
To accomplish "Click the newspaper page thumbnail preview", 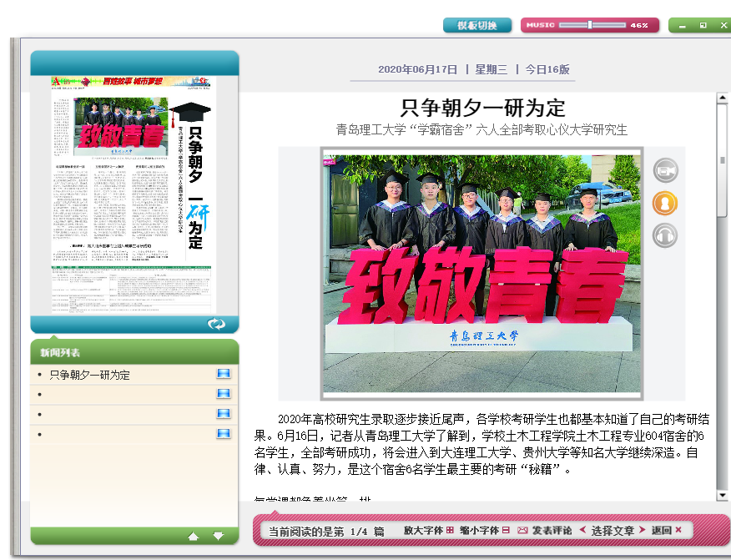I will point(134,195).
